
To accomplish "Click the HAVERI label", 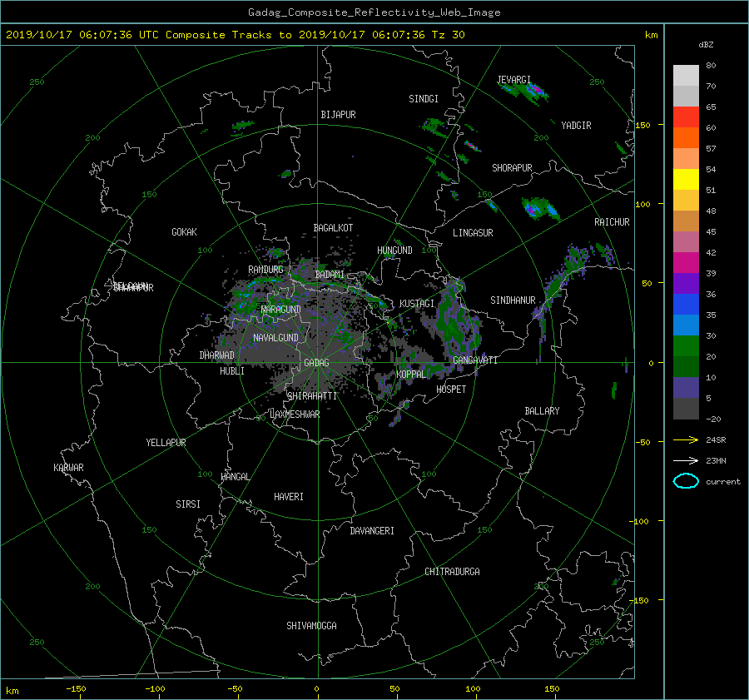I will coord(289,497).
